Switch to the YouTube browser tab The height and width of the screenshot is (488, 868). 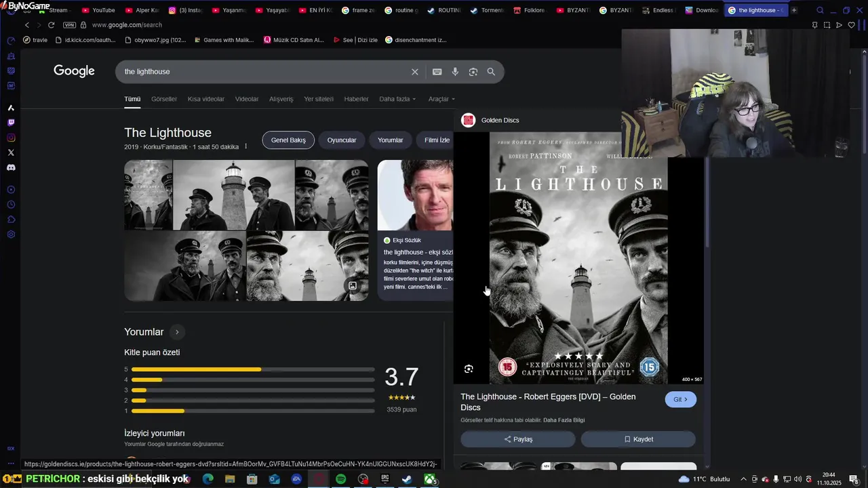[x=99, y=10]
